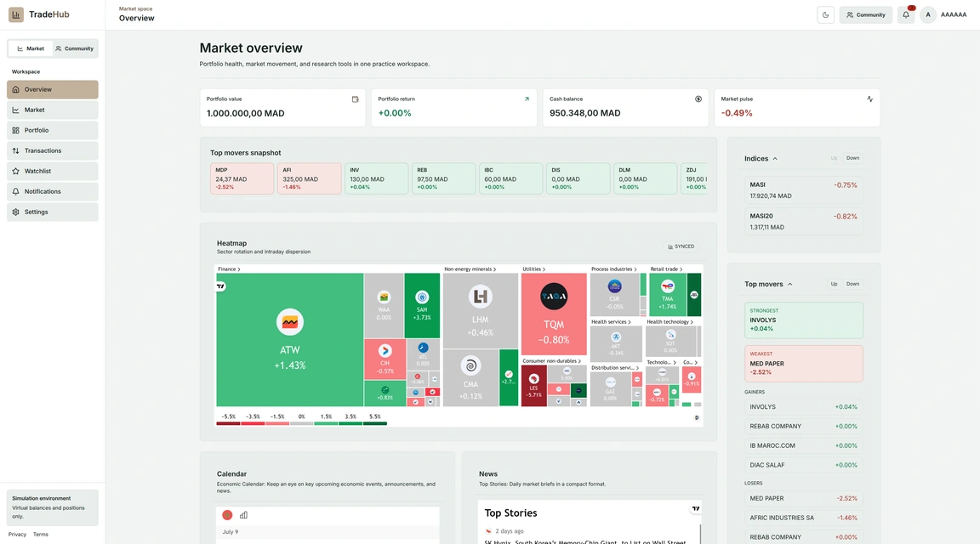Screen dimensions: 980x544
Task: Open Settings in sidebar
Action: coord(53,212)
